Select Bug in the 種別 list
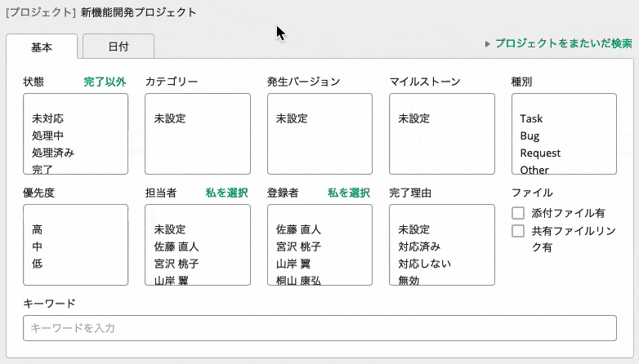Image resolution: width=639 pixels, height=364 pixels. 530,135
